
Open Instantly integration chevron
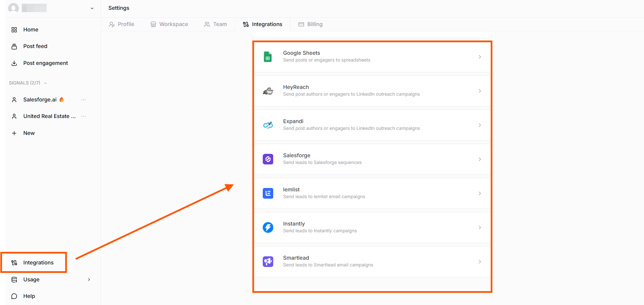480,228
